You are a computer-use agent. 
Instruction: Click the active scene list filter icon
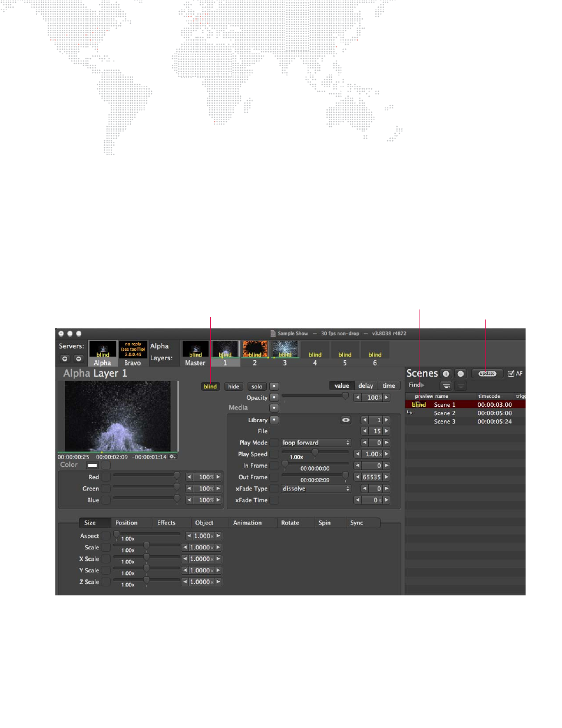click(x=447, y=386)
